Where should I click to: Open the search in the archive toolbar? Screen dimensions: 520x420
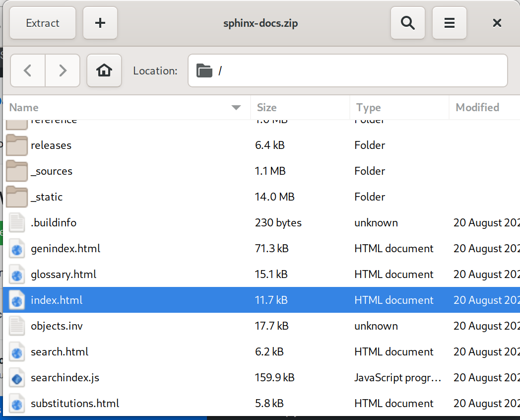407,23
